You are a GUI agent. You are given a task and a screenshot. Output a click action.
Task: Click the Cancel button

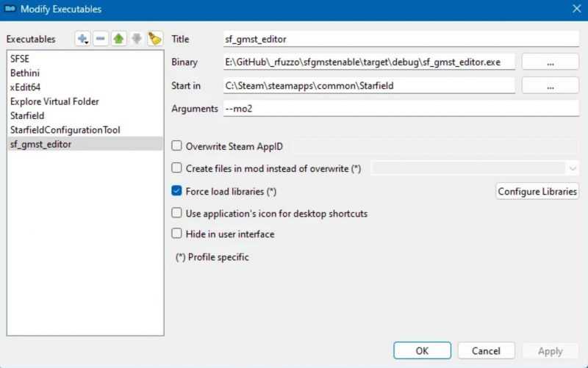click(486, 351)
